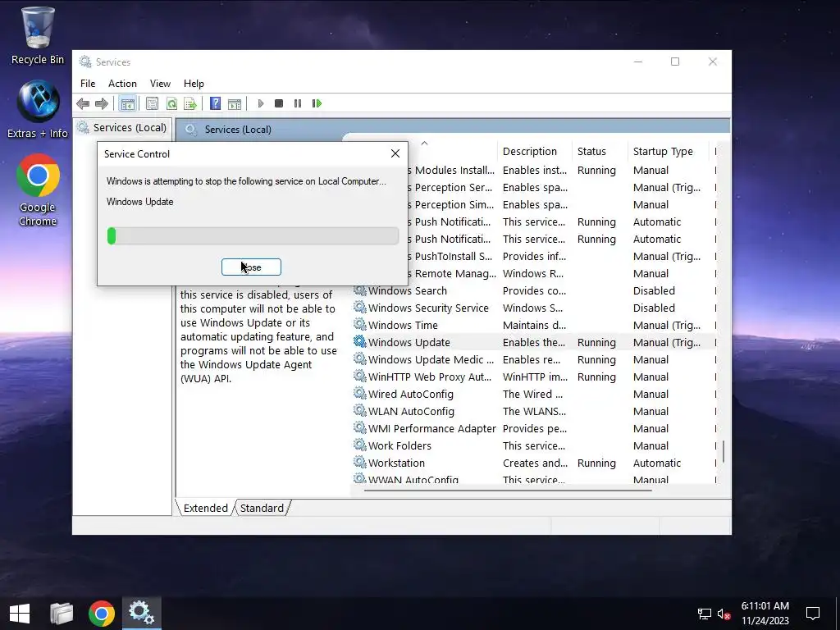Open the File menu
Viewport: 840px width, 630px height.
[x=88, y=84]
